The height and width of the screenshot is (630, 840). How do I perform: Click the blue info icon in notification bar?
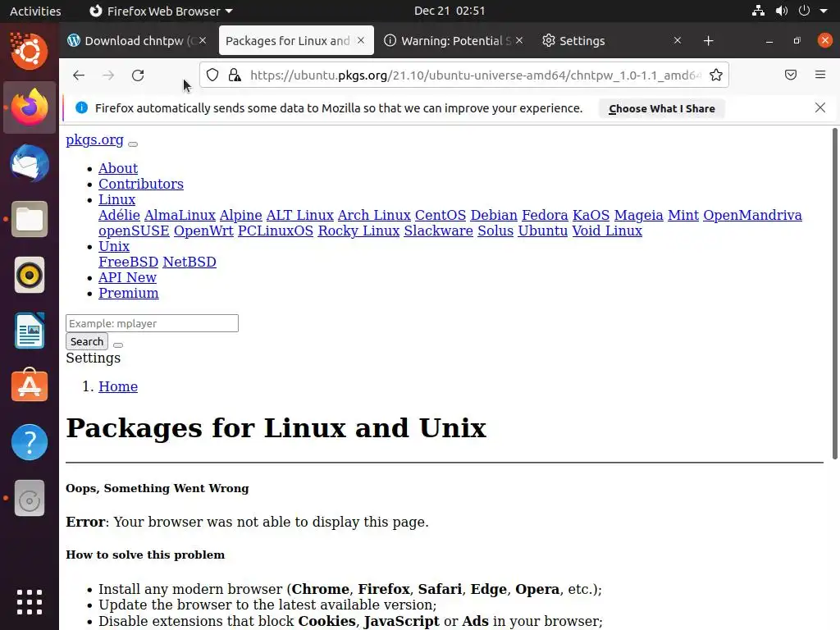(81, 107)
